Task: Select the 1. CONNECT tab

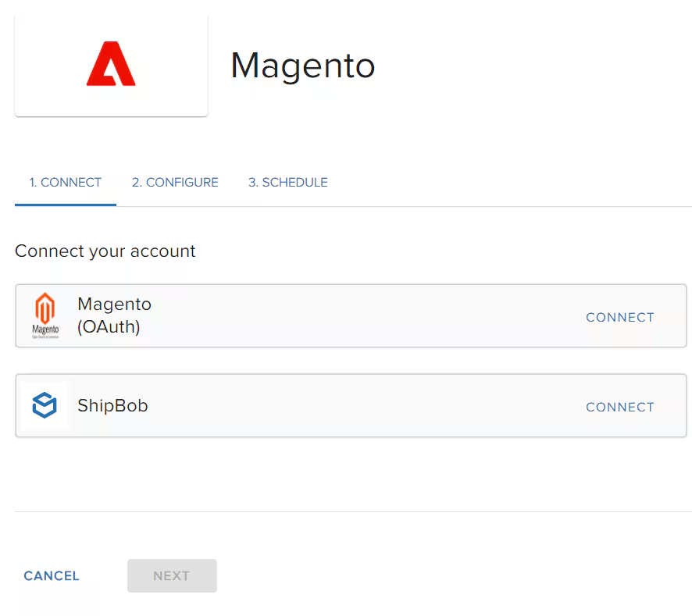Action: tap(65, 182)
